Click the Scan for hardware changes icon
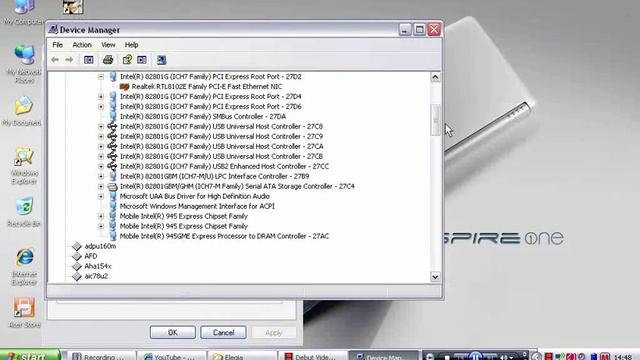Image resolution: width=640 pixels, height=360 pixels. [x=161, y=60]
